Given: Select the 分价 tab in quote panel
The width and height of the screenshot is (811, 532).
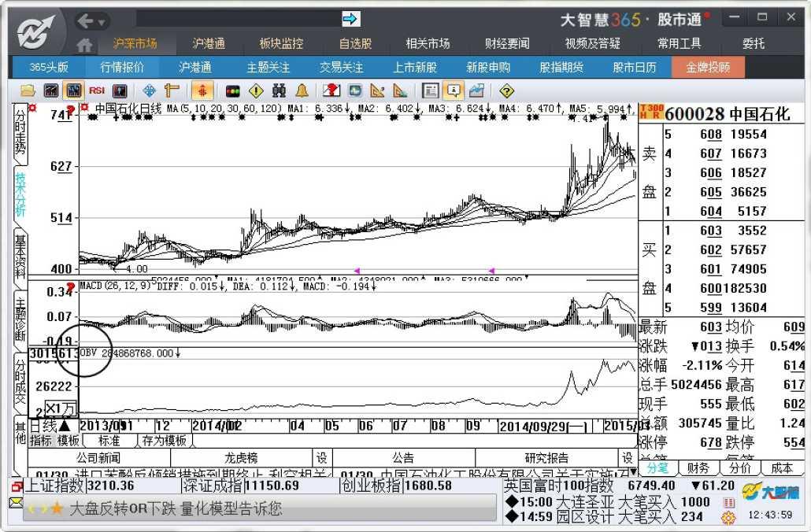Looking at the screenshot, I should coord(739,468).
